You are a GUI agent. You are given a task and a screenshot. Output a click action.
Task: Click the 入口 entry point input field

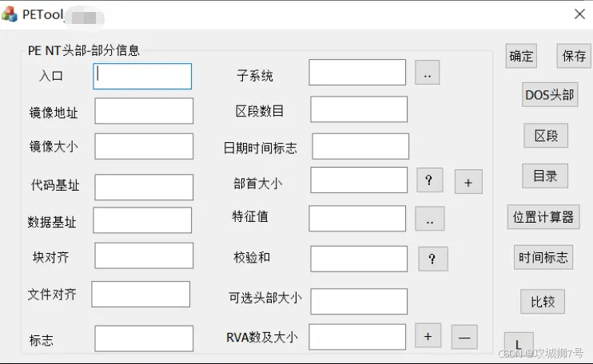pos(142,77)
